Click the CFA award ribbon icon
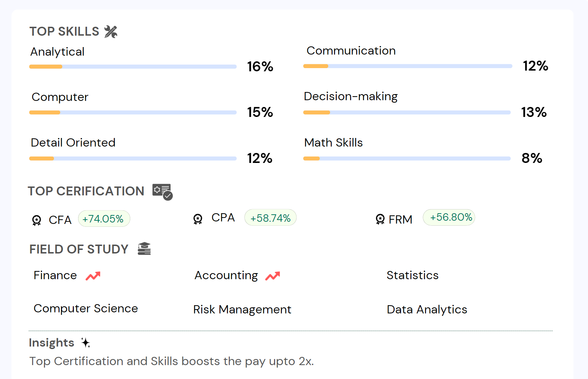Screen dimensions: 588x379 tap(36, 220)
